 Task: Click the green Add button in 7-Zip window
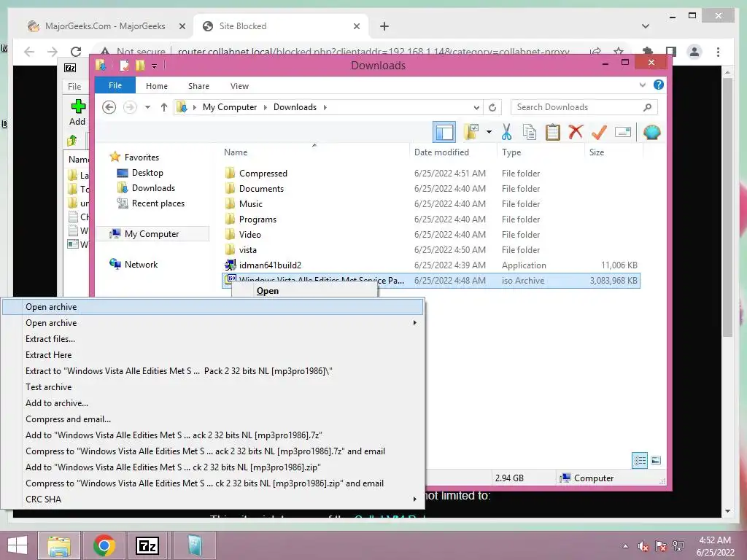(x=77, y=112)
